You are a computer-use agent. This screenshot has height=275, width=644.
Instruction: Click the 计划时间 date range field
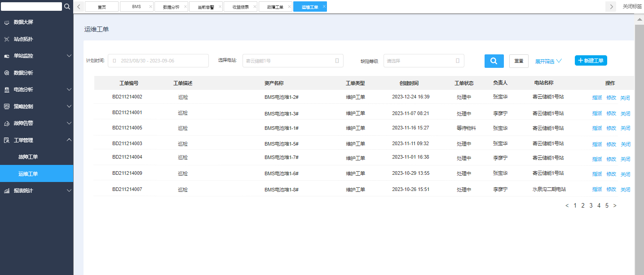pos(158,61)
